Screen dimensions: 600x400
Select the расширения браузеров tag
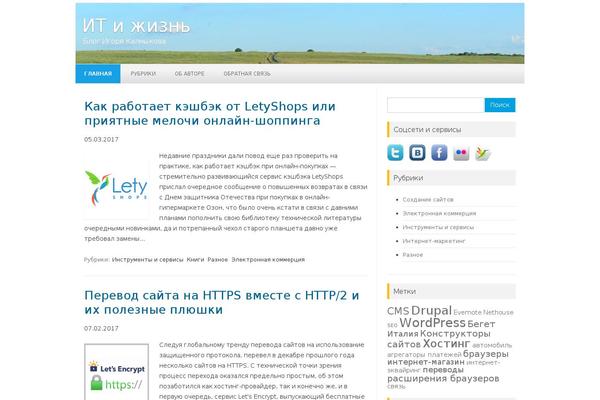[x=443, y=379]
